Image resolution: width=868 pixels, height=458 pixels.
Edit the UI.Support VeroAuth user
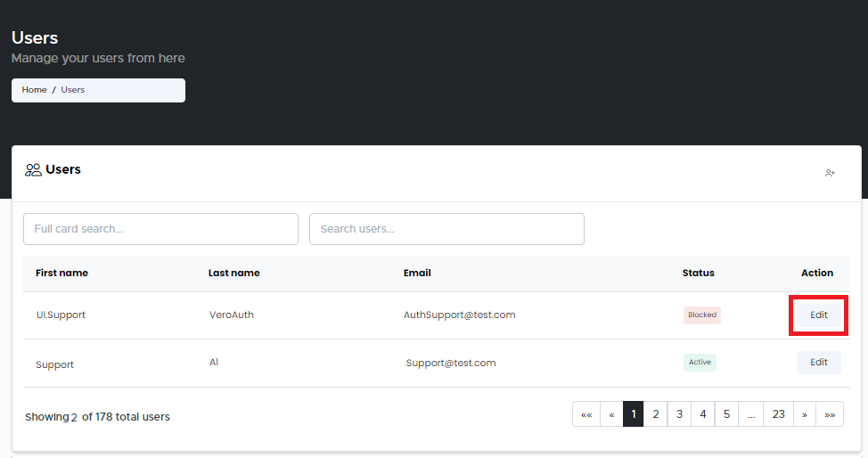(x=818, y=315)
